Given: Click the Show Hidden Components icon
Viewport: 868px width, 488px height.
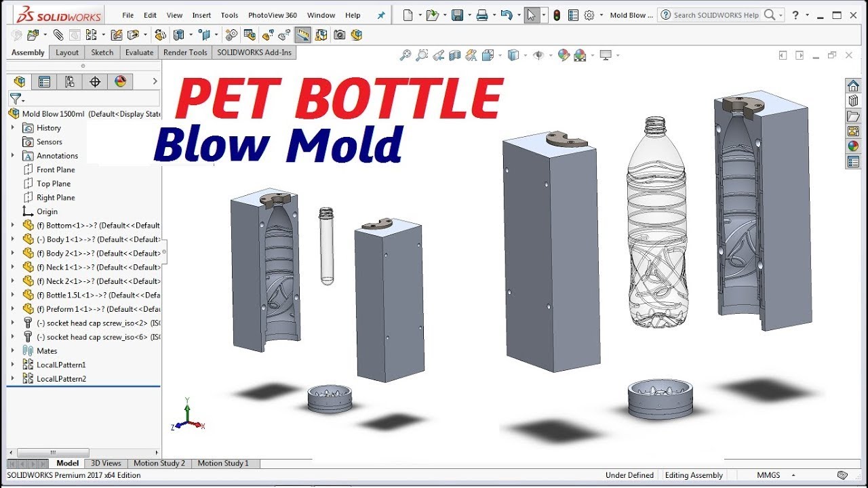Looking at the screenshot, I should (159, 35).
